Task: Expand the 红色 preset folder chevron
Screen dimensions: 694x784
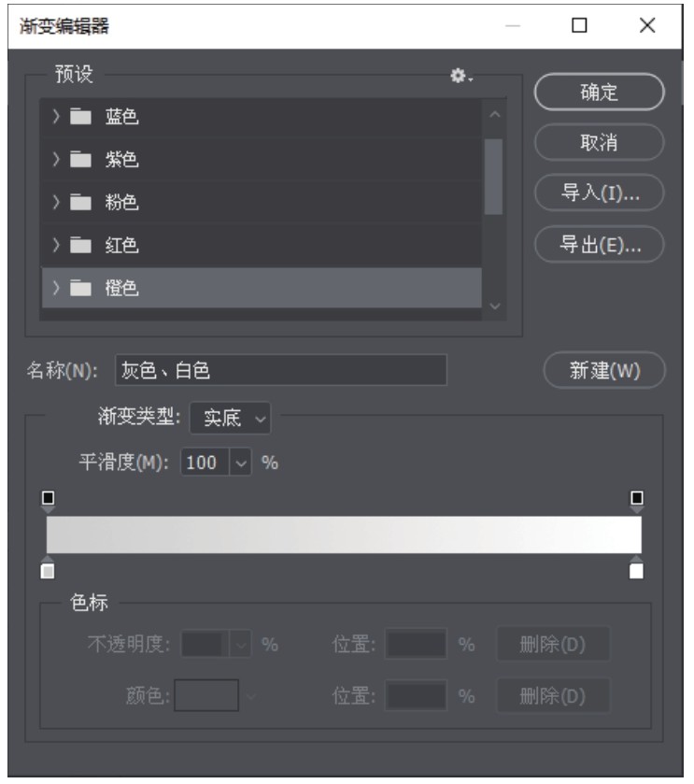Action: coord(56,245)
